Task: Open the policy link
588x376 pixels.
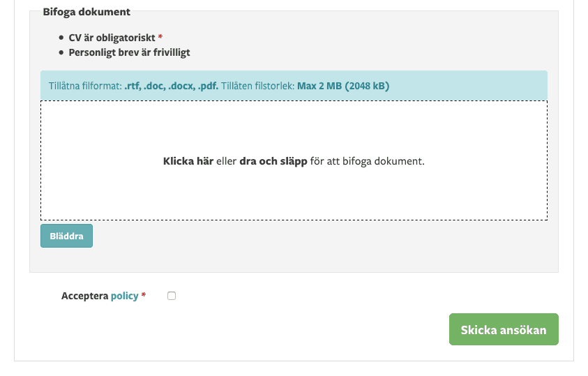Action: pos(124,296)
